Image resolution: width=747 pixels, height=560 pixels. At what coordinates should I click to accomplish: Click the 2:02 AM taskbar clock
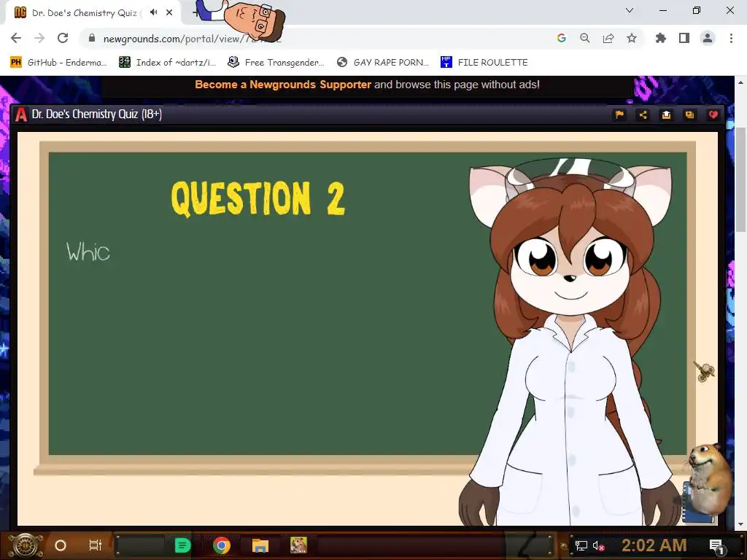point(654,545)
